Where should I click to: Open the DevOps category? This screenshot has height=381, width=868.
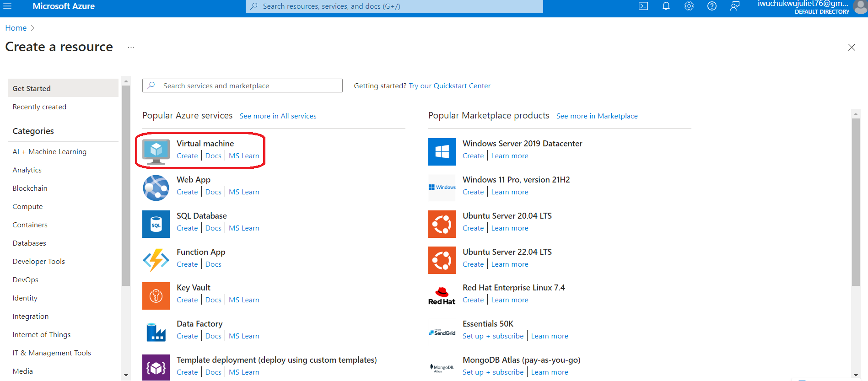[x=25, y=280]
